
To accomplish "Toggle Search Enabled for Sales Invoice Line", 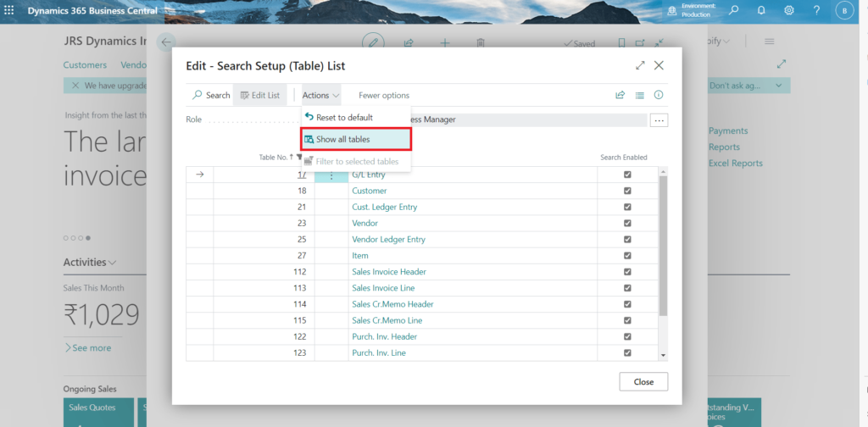I will point(627,288).
